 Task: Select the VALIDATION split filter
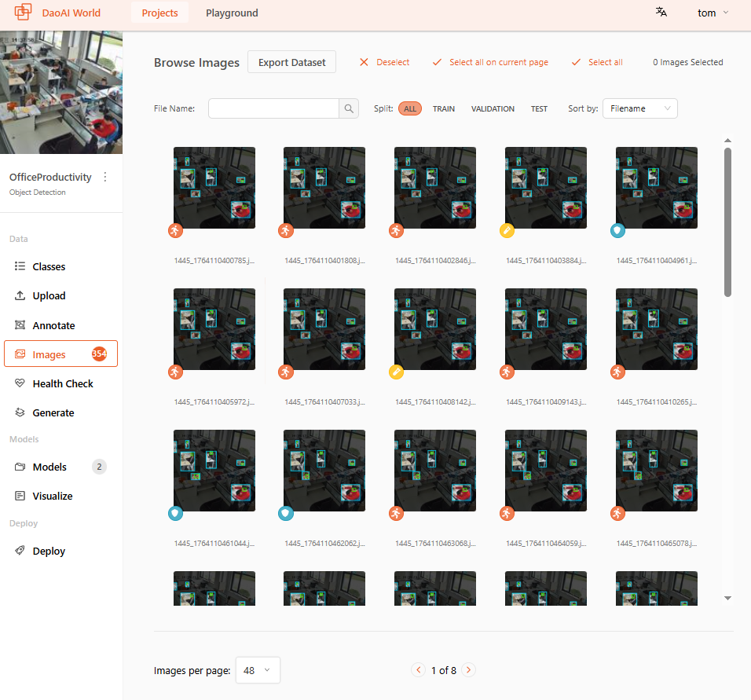pyautogui.click(x=493, y=108)
